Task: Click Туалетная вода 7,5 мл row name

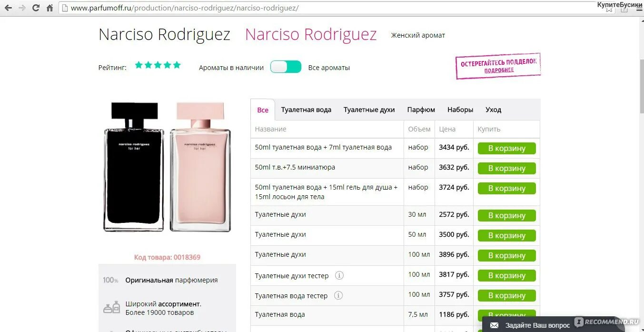Action: 280,314
